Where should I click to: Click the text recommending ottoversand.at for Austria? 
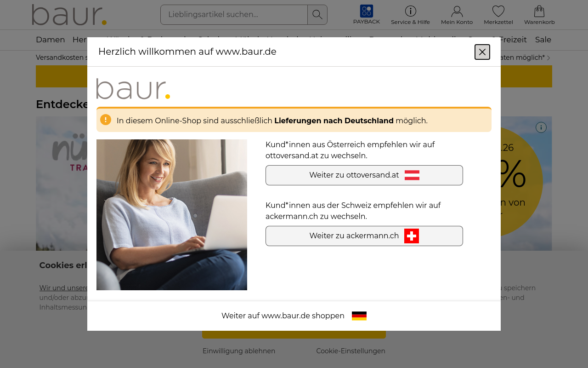pyautogui.click(x=350, y=150)
